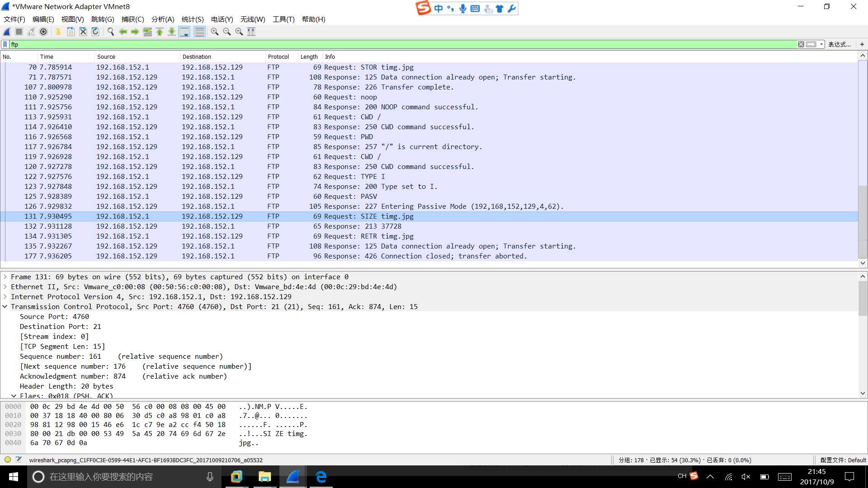Select packet 70 STOR timg.jpg
Screen dimensions: 868x488
[x=429, y=67]
